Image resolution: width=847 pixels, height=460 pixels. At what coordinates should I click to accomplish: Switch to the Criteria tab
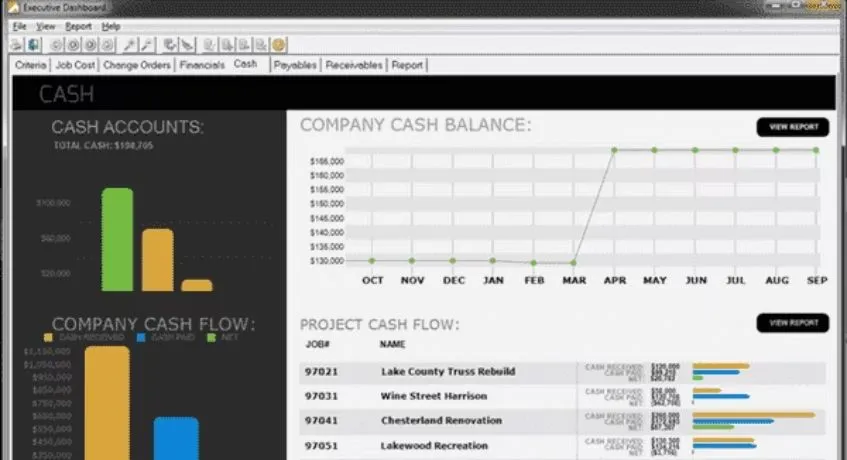[31, 65]
